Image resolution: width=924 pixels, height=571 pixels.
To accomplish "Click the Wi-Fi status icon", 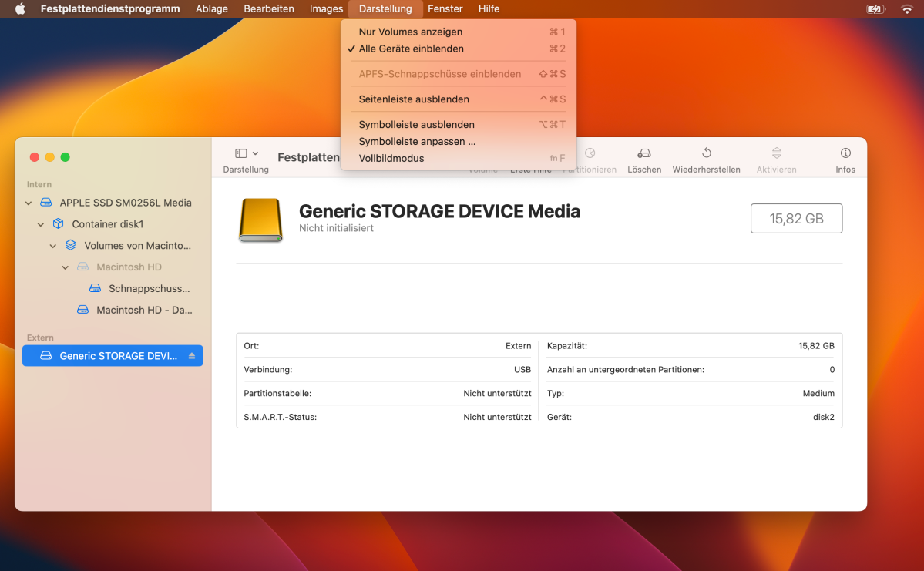I will [906, 8].
